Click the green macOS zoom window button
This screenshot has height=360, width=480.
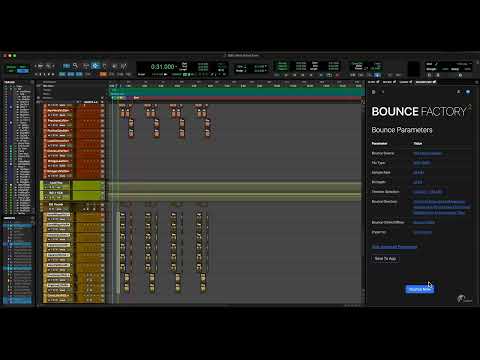[x=14, y=55]
